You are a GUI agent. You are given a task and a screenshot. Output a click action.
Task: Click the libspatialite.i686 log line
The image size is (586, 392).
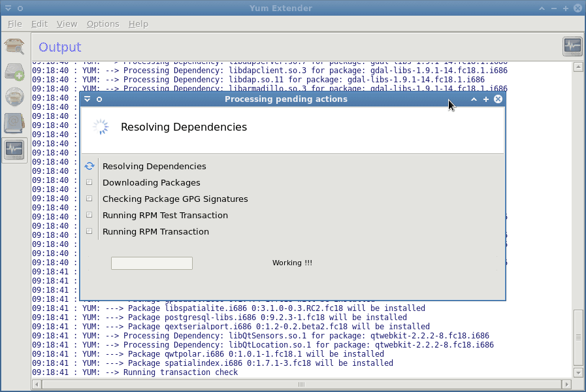click(229, 308)
